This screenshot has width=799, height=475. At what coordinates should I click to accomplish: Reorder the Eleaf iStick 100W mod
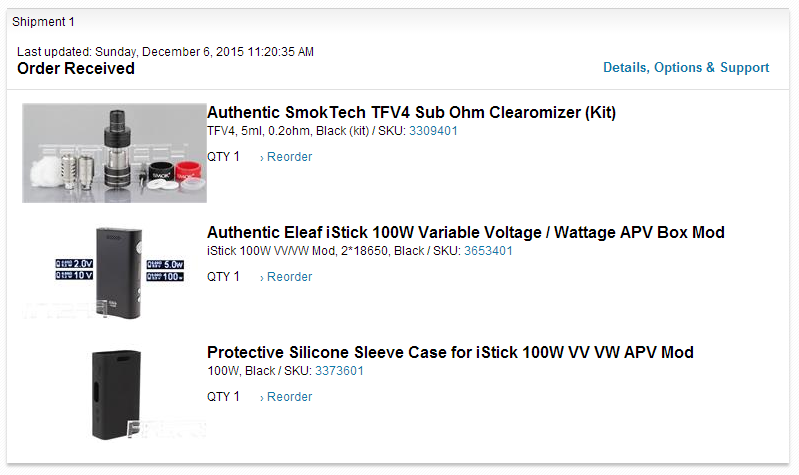[286, 277]
